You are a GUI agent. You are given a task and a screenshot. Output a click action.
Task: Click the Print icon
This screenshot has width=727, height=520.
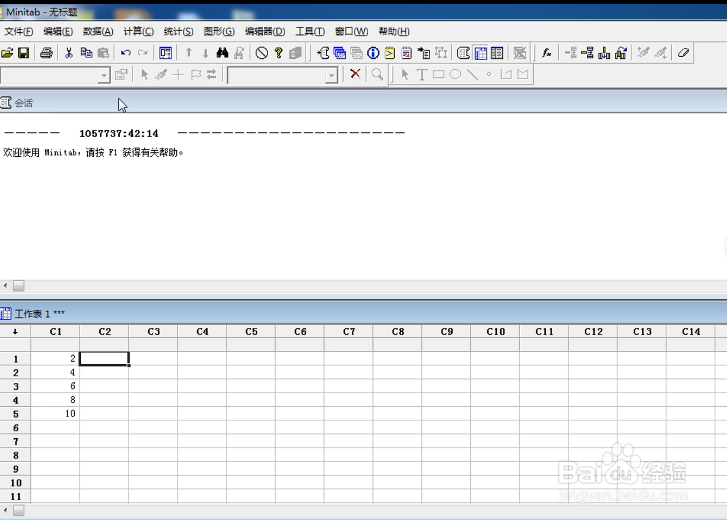tap(46, 53)
